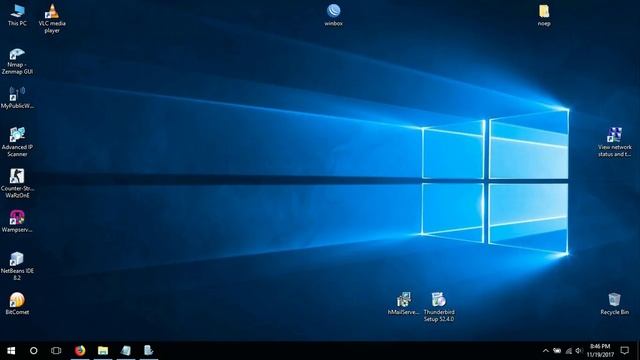Screen dimensions: 640x360
Task: Select Thunderbird Setup 52.4.0 icon
Action: [x=439, y=307]
